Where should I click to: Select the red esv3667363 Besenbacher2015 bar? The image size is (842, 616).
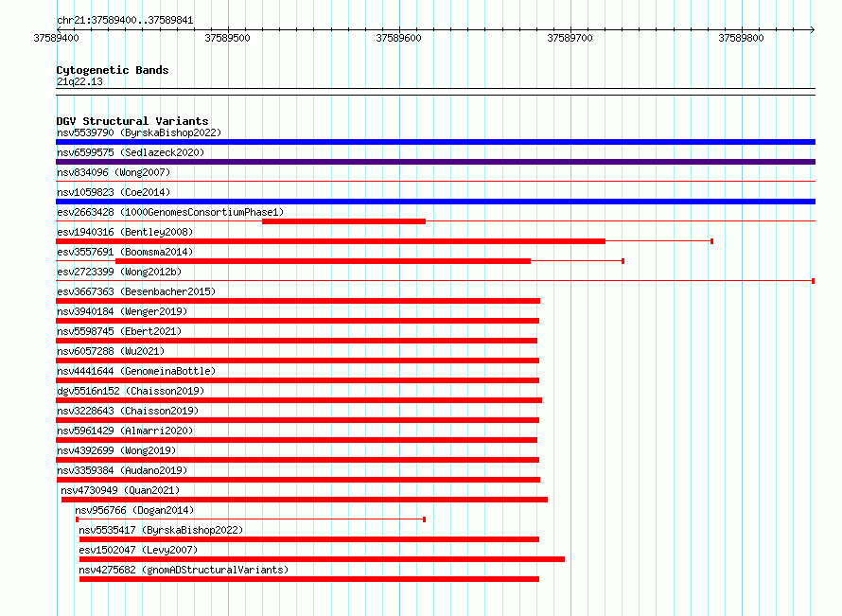click(298, 301)
